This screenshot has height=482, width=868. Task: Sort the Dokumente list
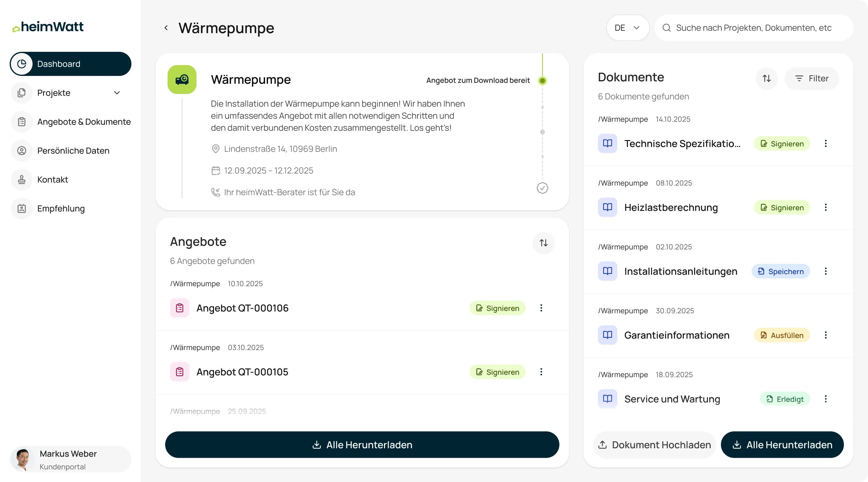766,79
